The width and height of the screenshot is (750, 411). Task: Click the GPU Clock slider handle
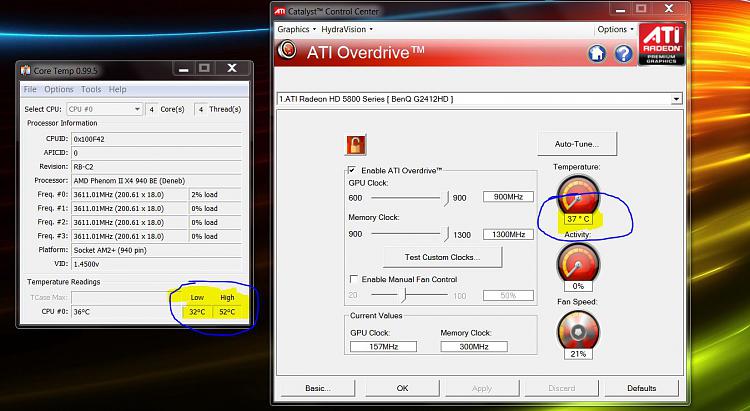(x=446, y=198)
